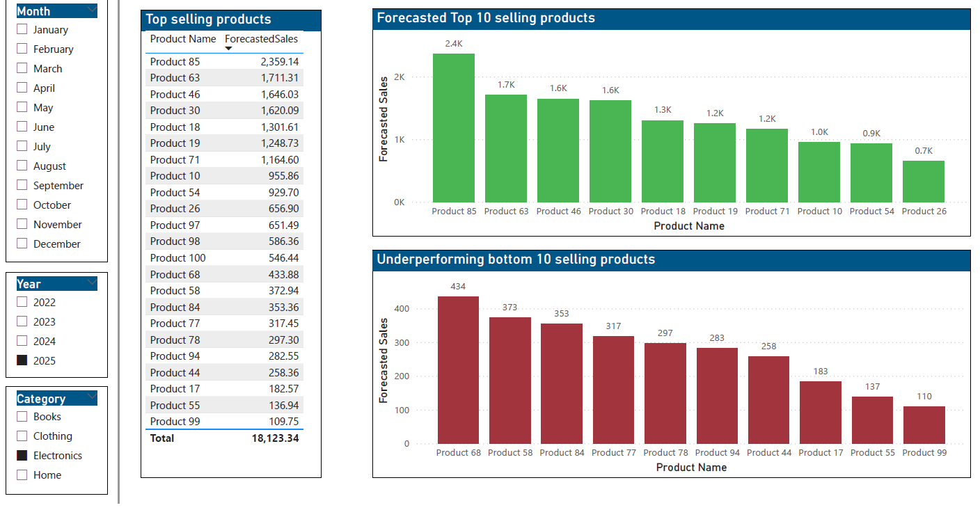
Task: Click the ForecastedSales column header
Action: 261,39
